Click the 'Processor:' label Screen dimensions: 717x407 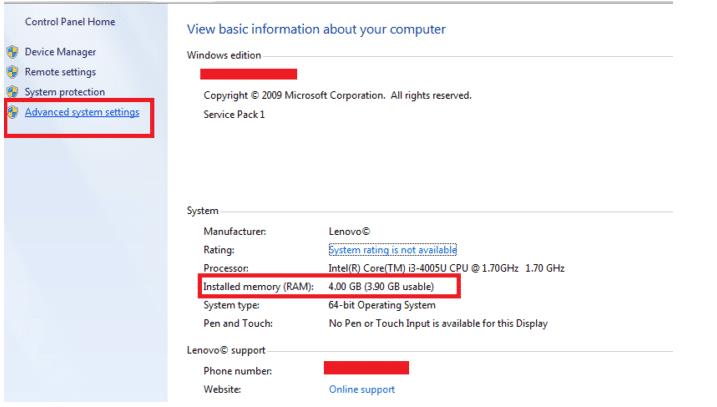226,268
